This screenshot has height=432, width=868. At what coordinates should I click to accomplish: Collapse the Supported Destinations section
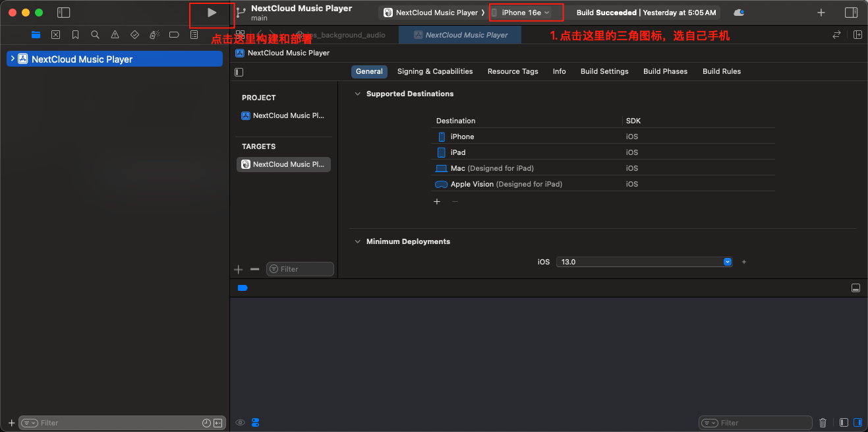(x=358, y=94)
